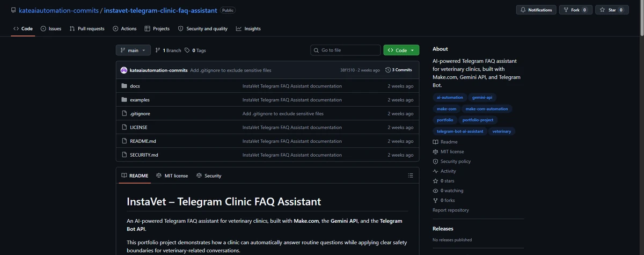Click the Fork button

[575, 10]
